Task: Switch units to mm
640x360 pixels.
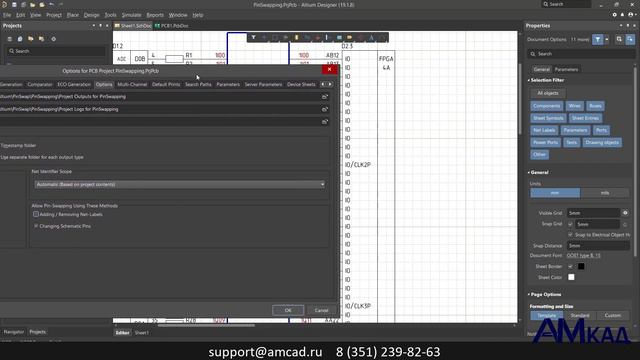Action: click(555, 193)
